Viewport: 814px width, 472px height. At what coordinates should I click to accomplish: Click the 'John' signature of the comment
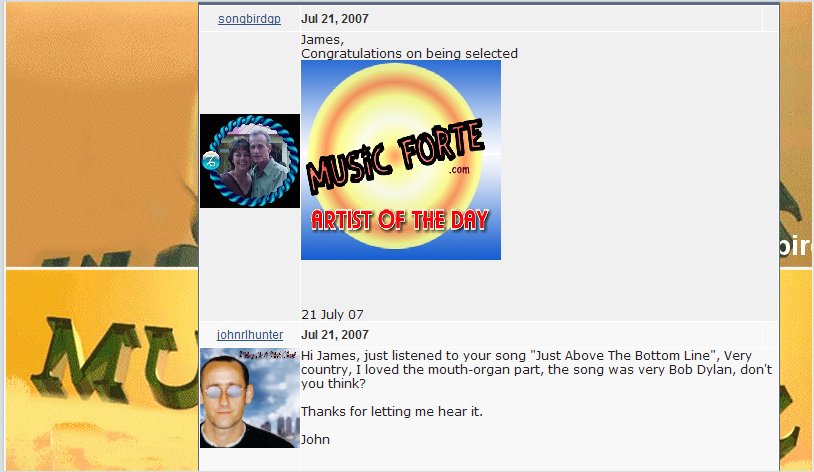tap(316, 440)
